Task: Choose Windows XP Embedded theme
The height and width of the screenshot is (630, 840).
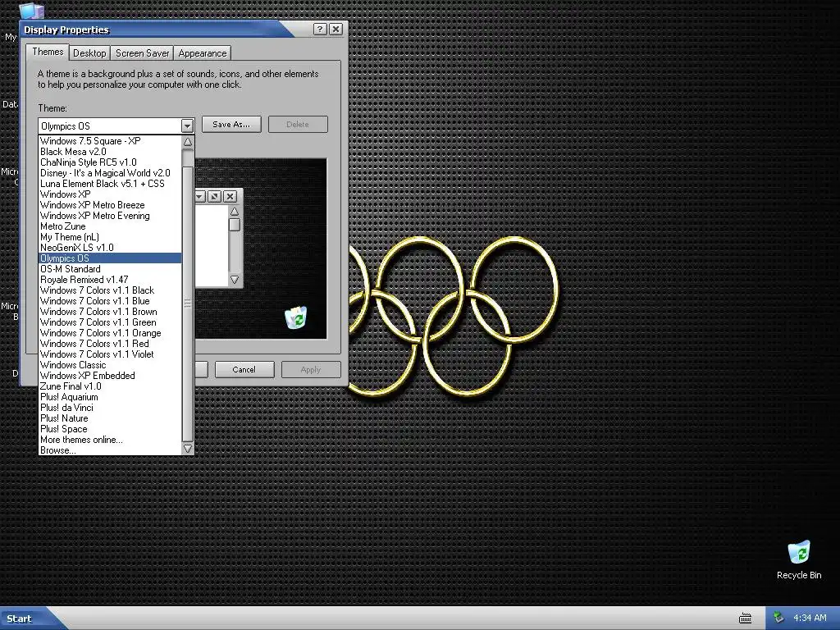Action: (x=110, y=376)
